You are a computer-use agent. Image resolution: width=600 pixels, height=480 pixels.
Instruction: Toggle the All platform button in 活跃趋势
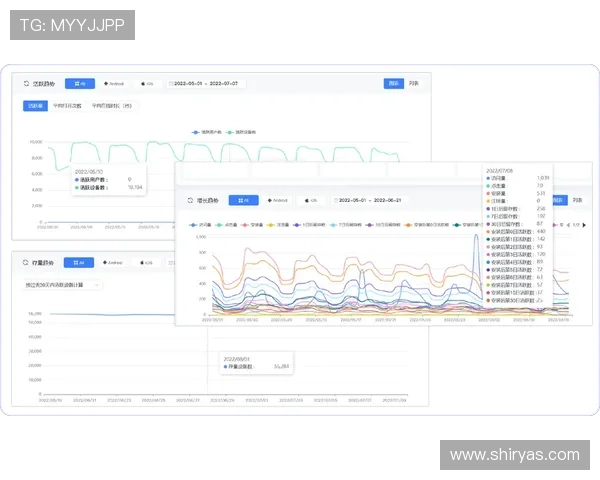pyautogui.click(x=80, y=84)
